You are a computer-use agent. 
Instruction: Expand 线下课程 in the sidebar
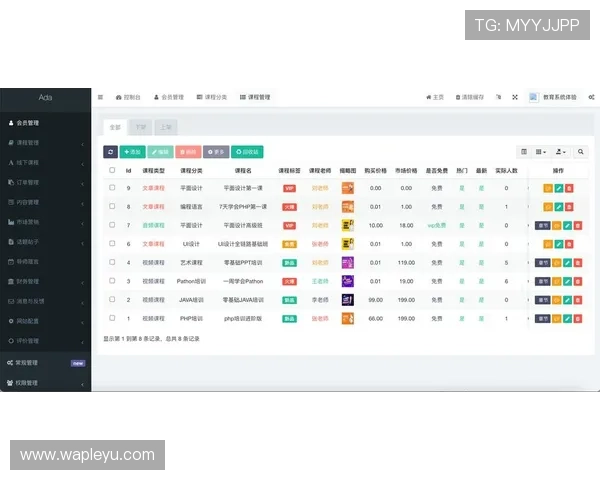[46, 163]
